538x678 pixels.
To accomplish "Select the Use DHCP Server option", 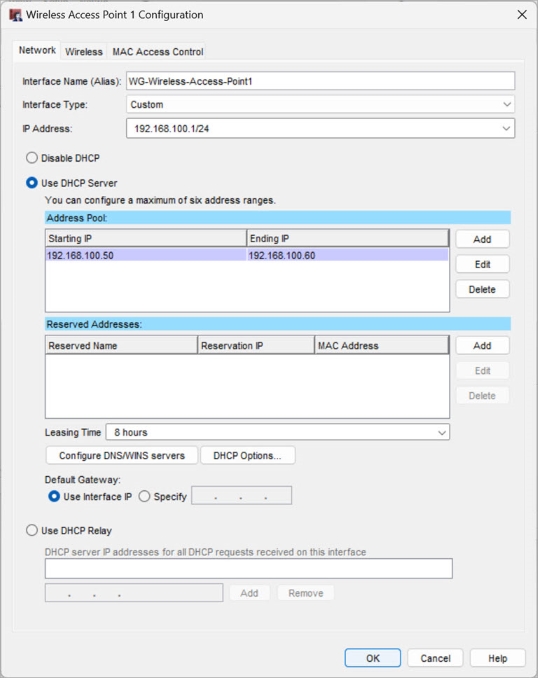I will click(x=32, y=183).
